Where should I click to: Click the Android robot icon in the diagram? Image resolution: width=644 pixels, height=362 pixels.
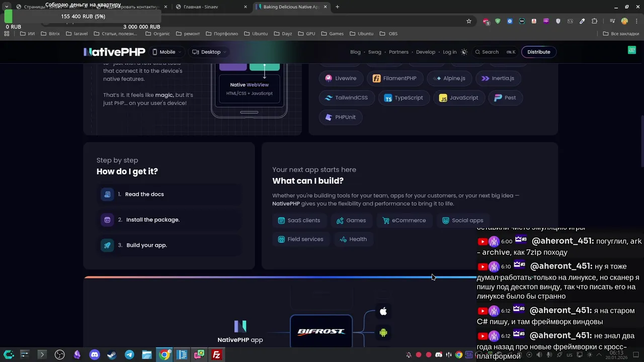point(383,332)
